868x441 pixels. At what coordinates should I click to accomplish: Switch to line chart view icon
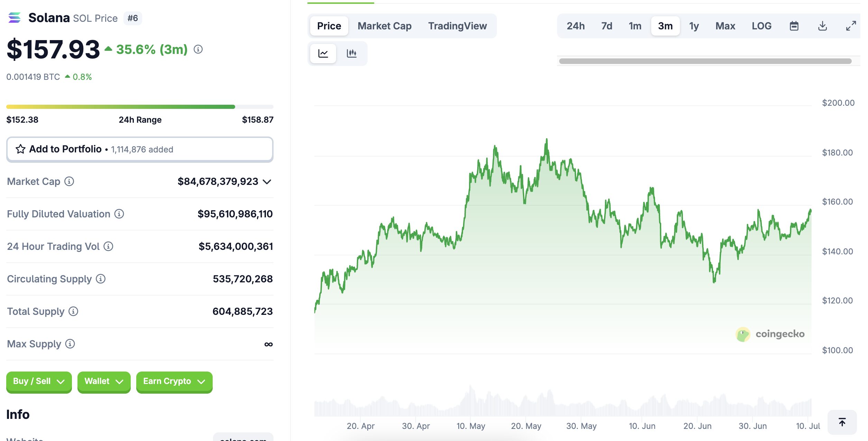click(x=323, y=53)
